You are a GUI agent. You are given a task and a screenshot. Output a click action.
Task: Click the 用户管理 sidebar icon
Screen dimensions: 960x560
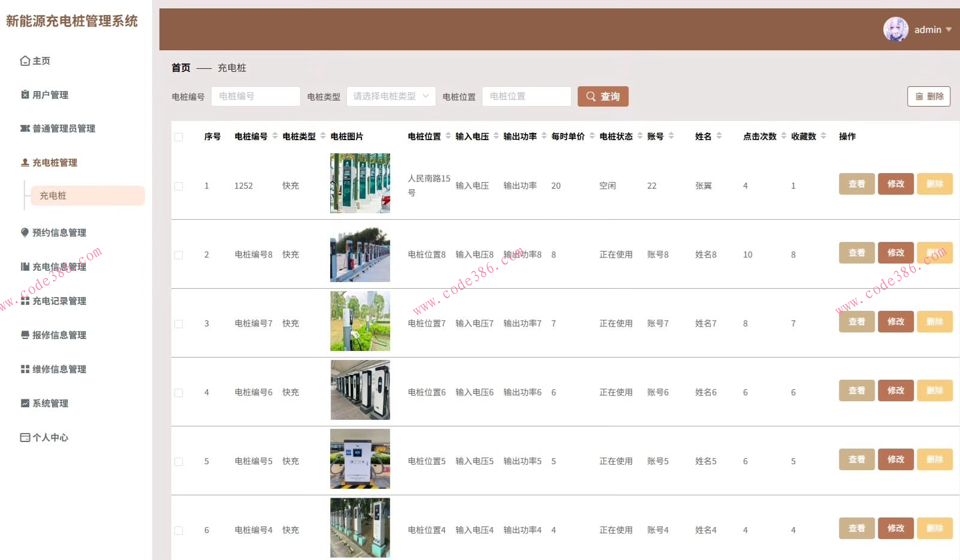pos(25,95)
